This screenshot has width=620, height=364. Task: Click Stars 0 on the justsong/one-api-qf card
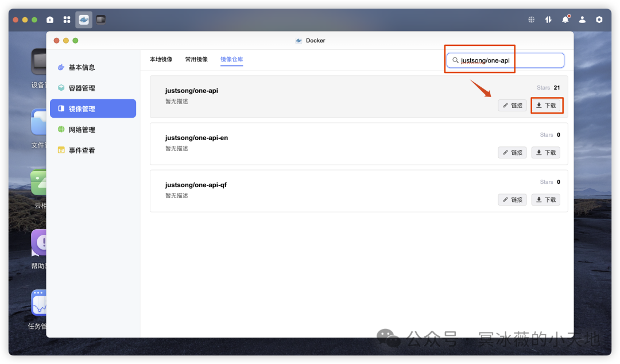pyautogui.click(x=550, y=181)
